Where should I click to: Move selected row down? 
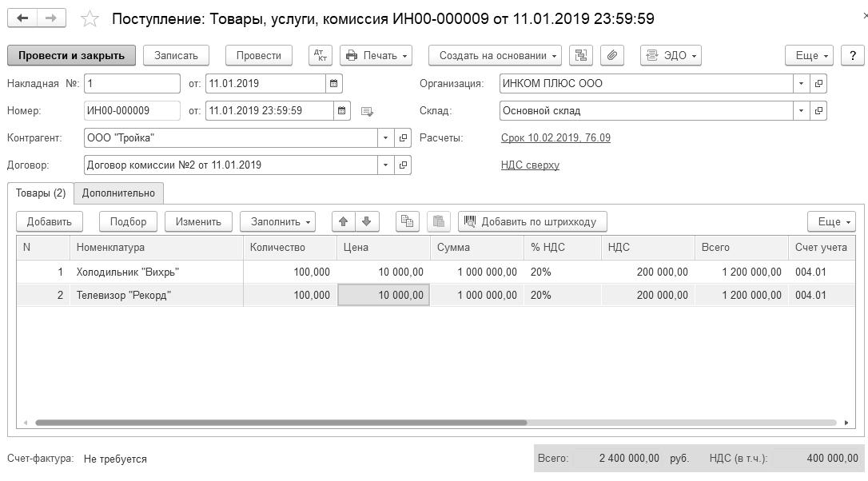coord(367,221)
